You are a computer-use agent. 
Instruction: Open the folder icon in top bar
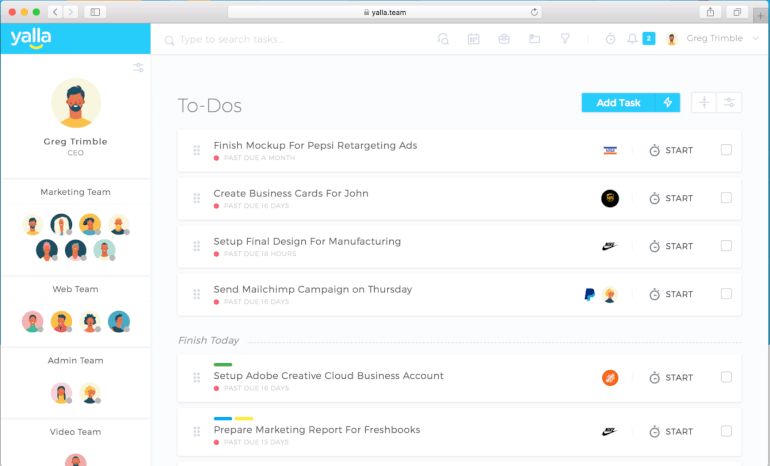pos(534,39)
